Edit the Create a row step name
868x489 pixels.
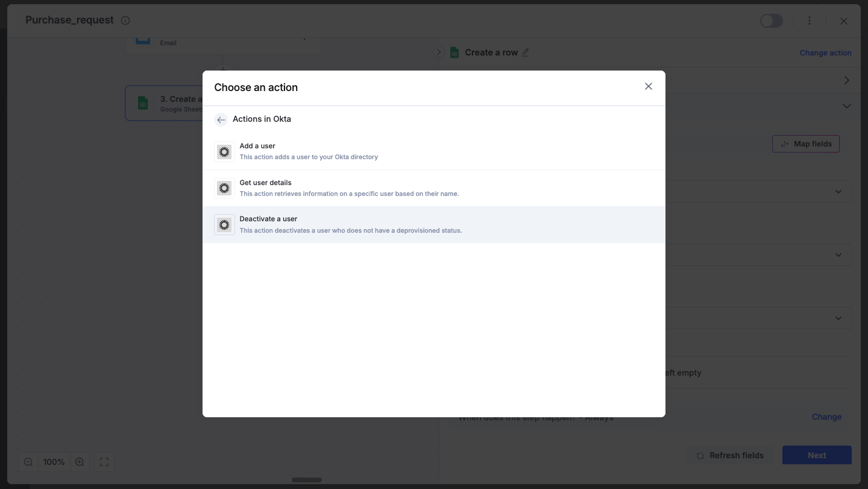tap(525, 52)
